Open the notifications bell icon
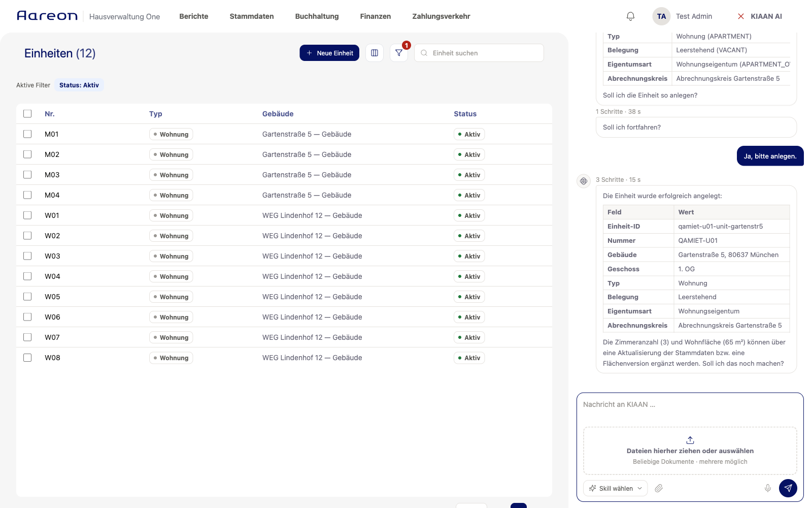This screenshot has width=812, height=508. pyautogui.click(x=630, y=16)
